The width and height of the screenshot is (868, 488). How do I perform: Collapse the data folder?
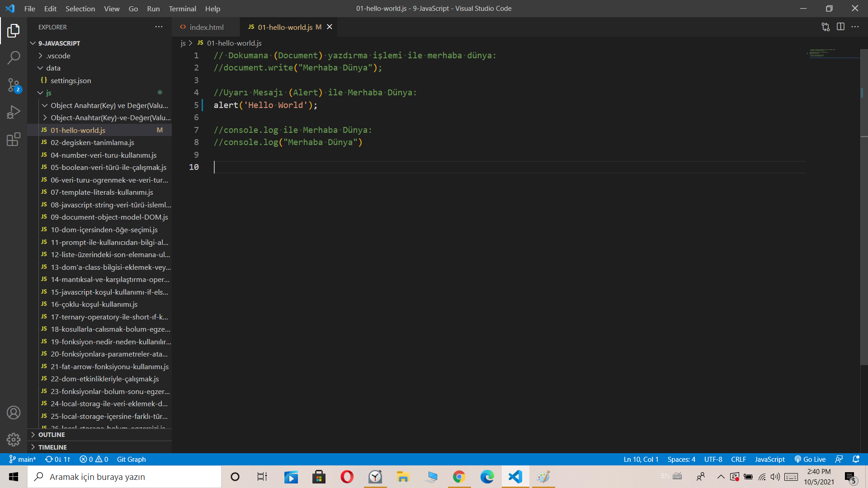[x=53, y=68]
